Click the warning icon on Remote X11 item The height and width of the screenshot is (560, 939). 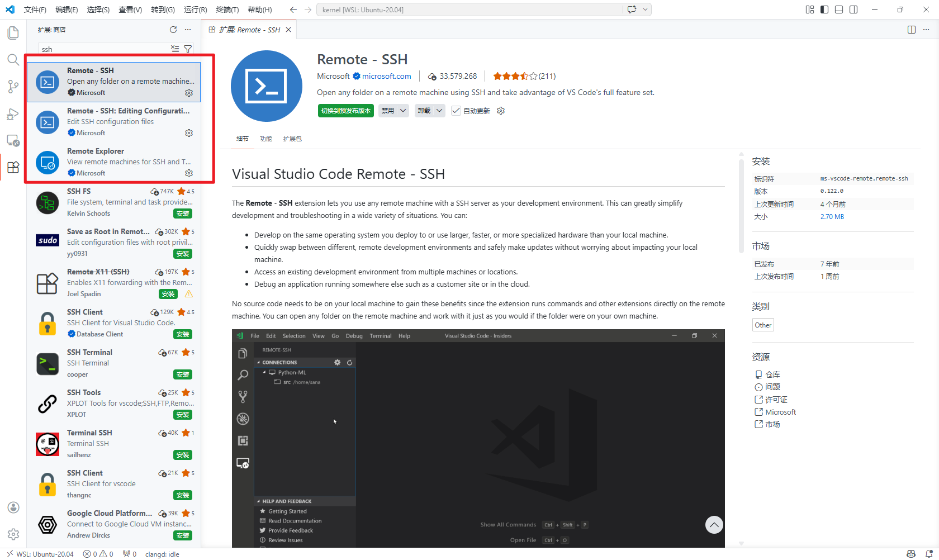click(x=189, y=294)
